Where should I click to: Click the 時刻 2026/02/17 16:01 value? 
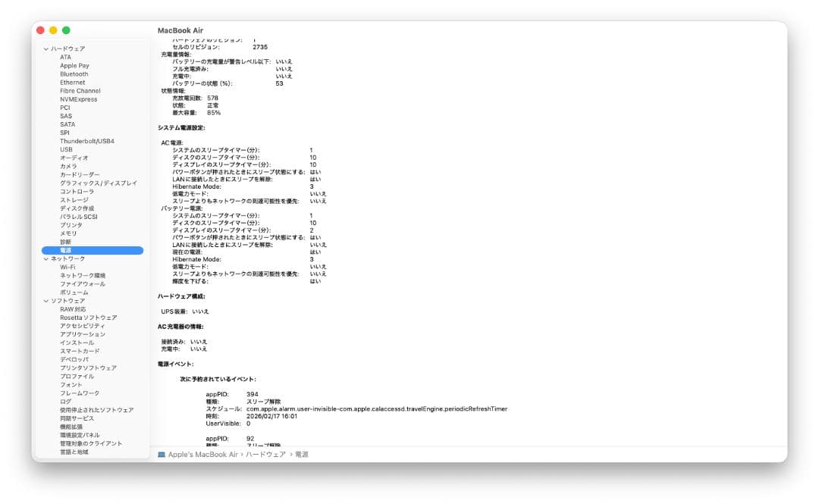point(271,416)
